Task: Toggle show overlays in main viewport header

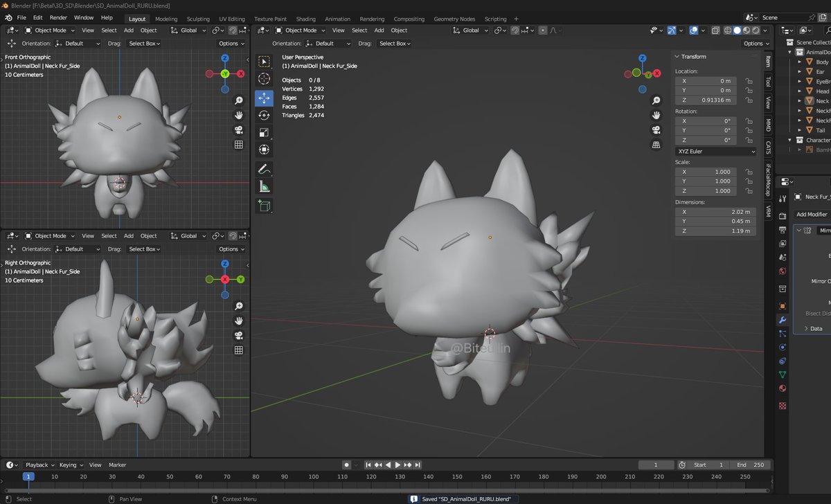Action: 694,30
